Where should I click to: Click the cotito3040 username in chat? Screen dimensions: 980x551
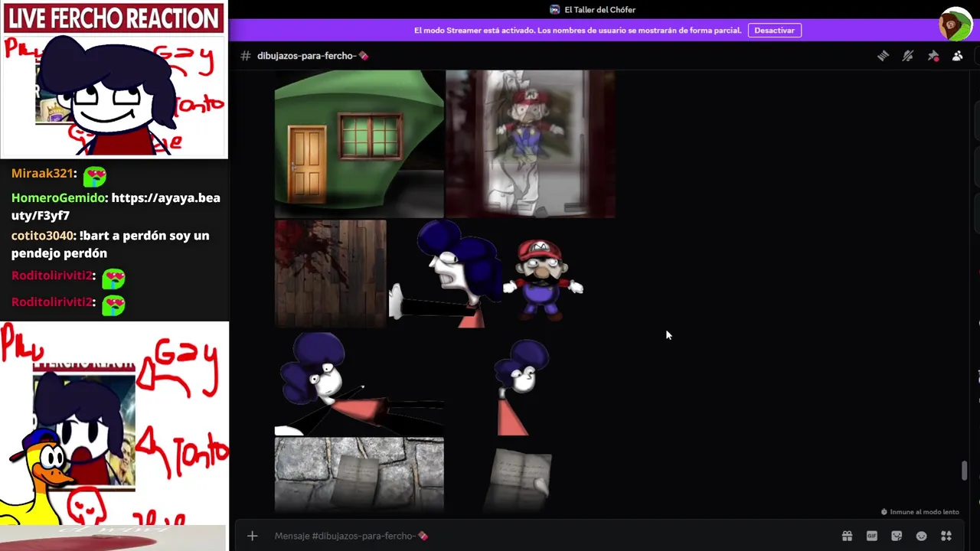[x=41, y=235]
